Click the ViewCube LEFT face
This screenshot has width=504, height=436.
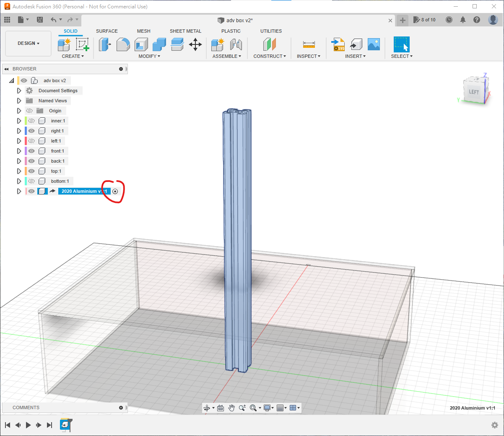474,91
